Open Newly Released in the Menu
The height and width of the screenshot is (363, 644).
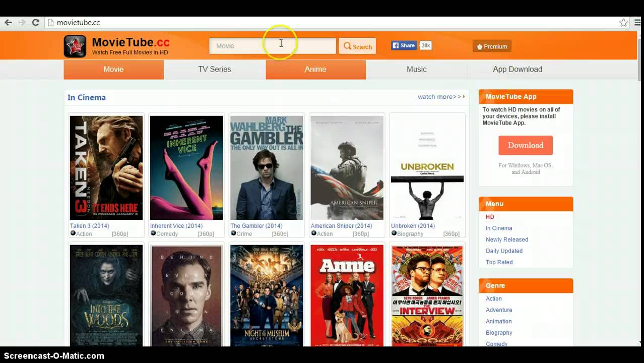(x=507, y=239)
